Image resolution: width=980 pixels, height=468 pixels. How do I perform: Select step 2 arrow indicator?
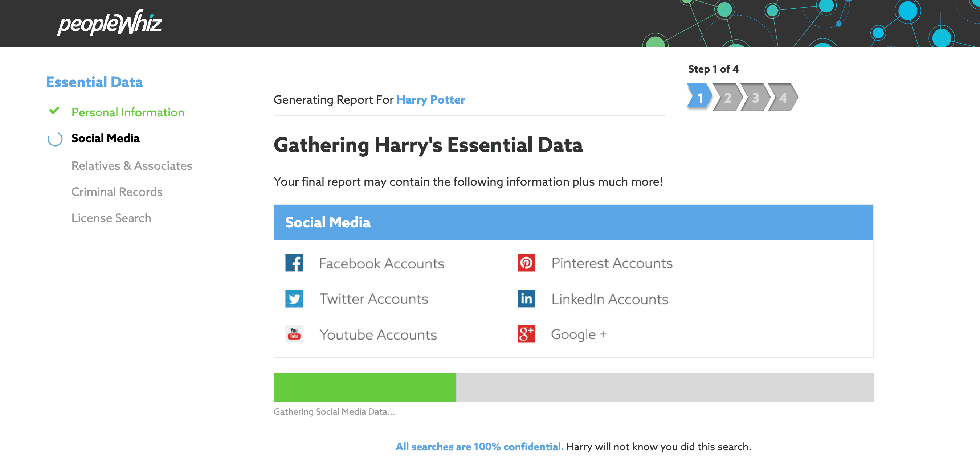[x=727, y=98]
